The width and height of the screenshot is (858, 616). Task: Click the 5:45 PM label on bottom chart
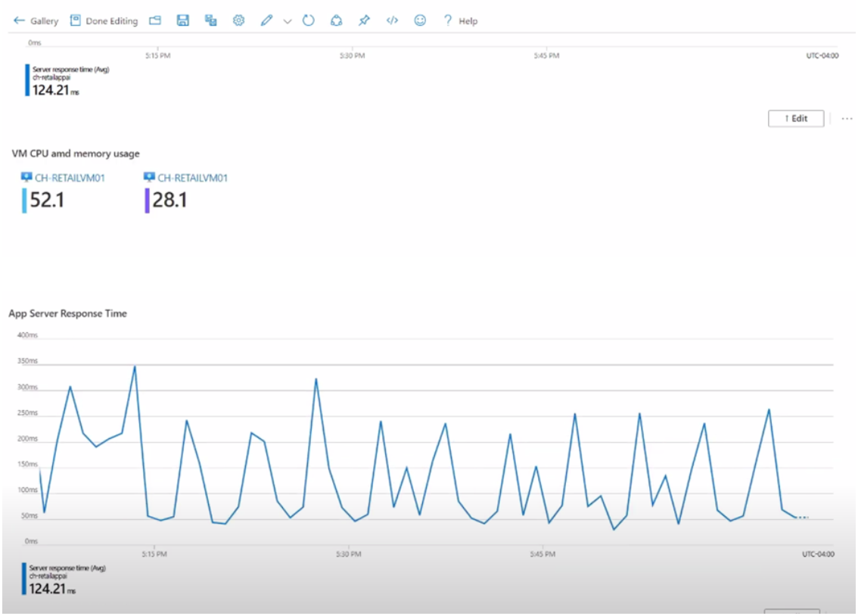tap(542, 554)
